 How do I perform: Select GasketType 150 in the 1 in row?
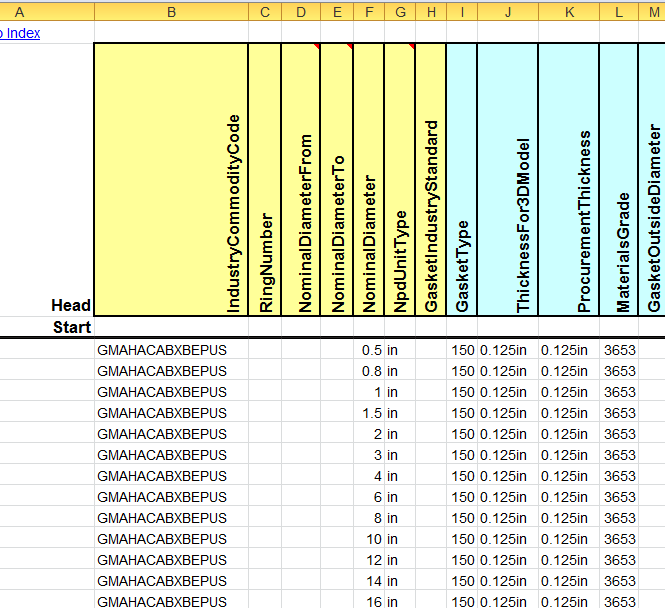[462, 392]
